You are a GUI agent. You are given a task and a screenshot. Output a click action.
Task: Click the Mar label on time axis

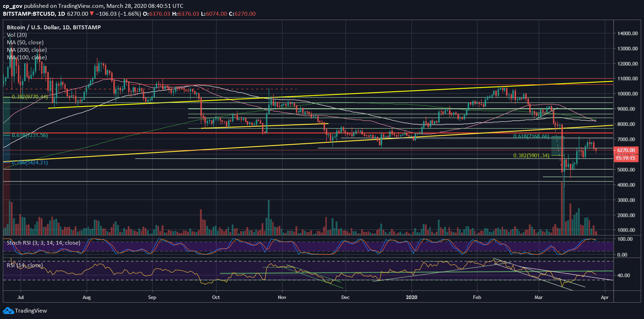click(x=538, y=297)
